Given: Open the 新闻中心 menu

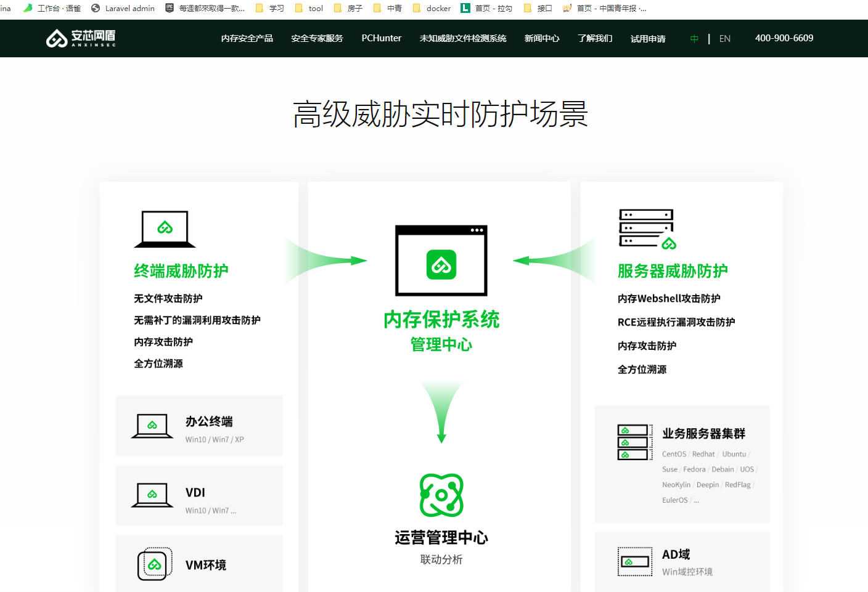Looking at the screenshot, I should pos(542,38).
